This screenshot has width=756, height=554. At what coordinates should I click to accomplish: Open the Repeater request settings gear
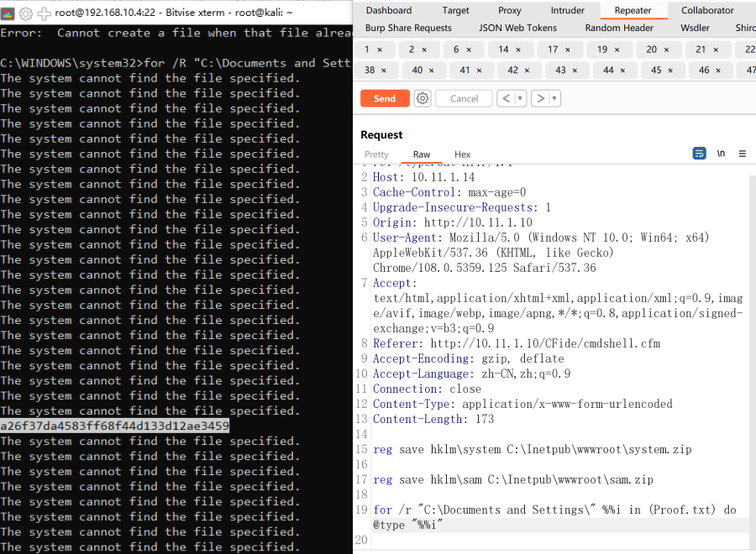423,99
